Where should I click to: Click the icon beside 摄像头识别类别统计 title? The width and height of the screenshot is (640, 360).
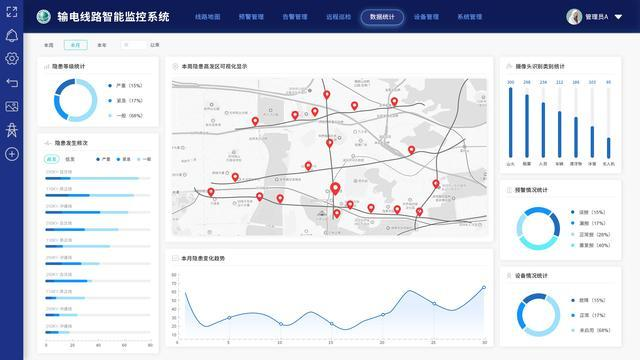509,66
